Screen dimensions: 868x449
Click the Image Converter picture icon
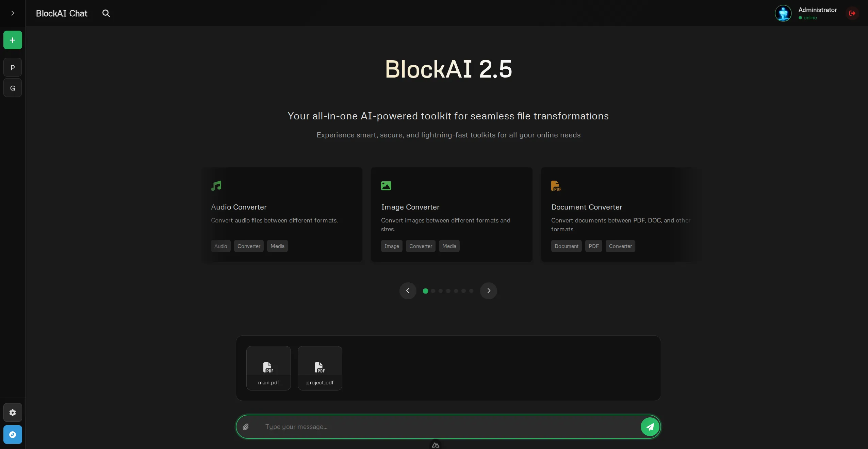click(386, 186)
